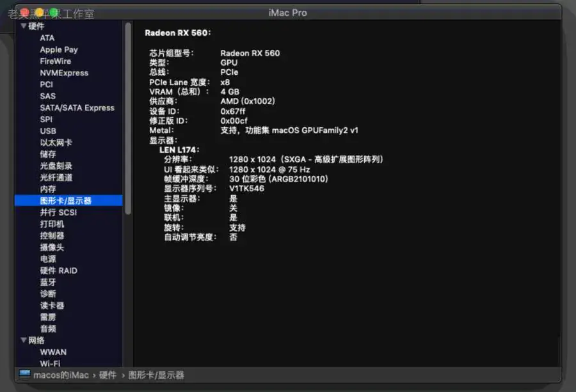This screenshot has height=392, width=576.
Task: Click the 1280 x 1024 @ 75 Hz value
Action: [269, 169]
